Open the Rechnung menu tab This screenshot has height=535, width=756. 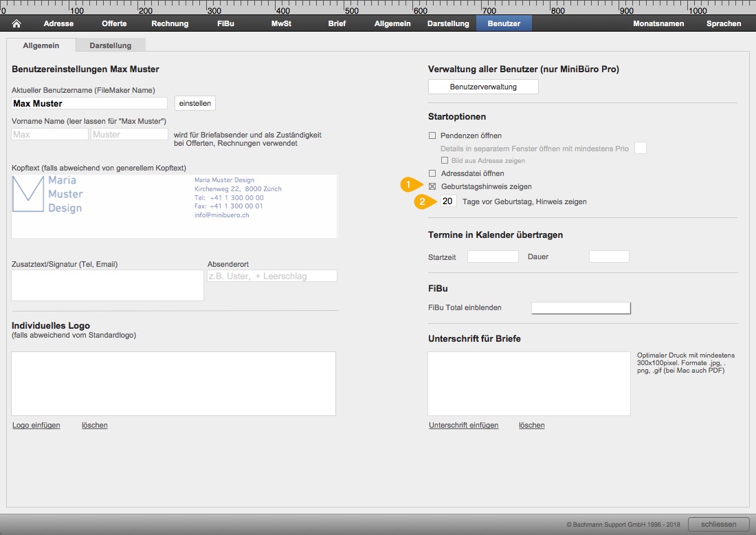(170, 23)
